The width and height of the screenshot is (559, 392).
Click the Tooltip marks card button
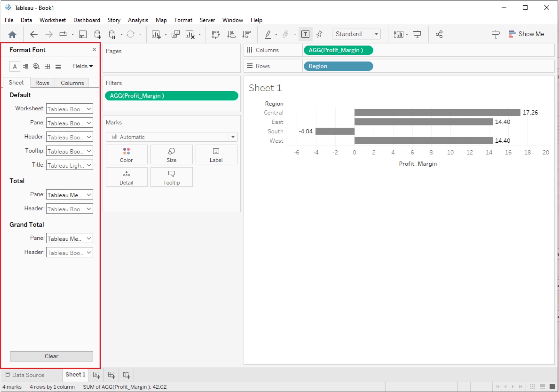pyautogui.click(x=171, y=177)
